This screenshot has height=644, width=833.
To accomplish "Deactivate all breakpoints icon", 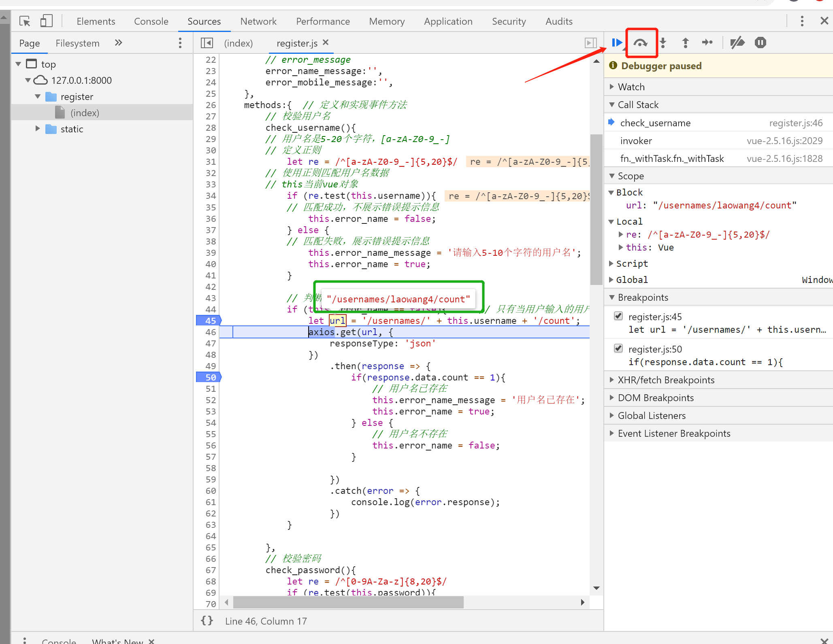I will pyautogui.click(x=737, y=43).
